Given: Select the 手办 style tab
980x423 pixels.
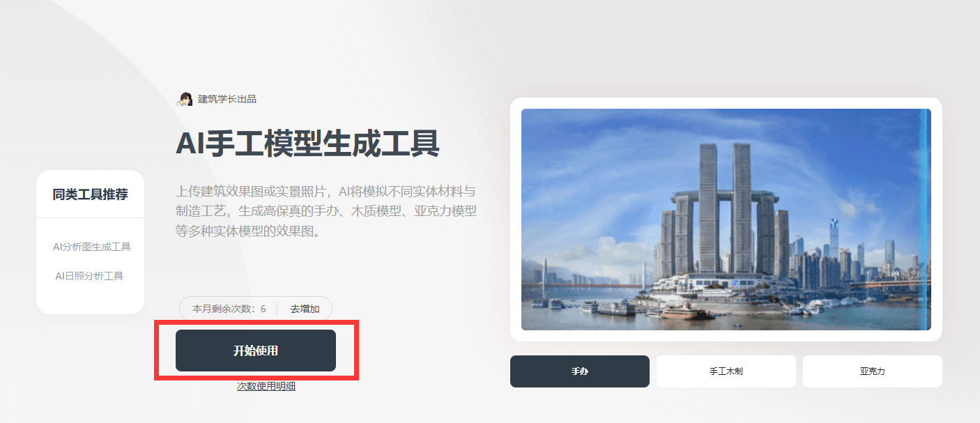Looking at the screenshot, I should [x=580, y=371].
